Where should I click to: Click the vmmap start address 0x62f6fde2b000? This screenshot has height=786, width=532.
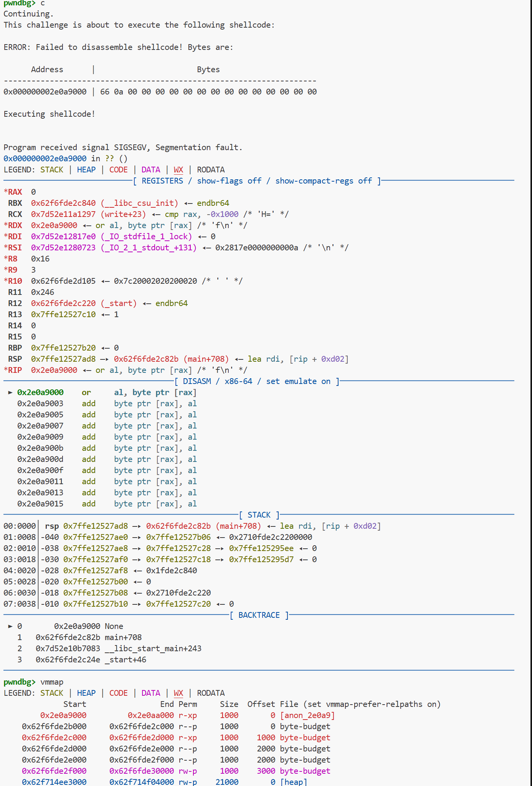click(x=54, y=726)
